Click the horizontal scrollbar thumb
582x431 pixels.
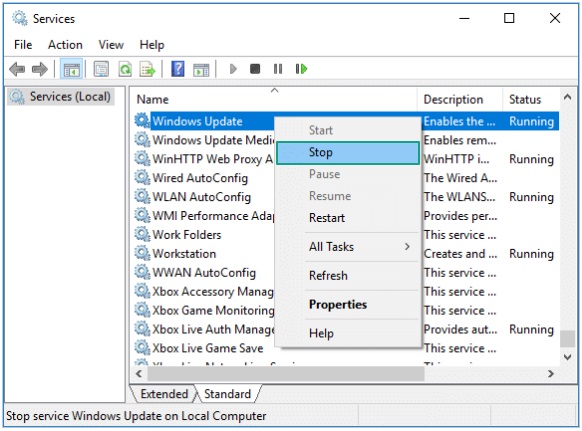[x=286, y=373]
